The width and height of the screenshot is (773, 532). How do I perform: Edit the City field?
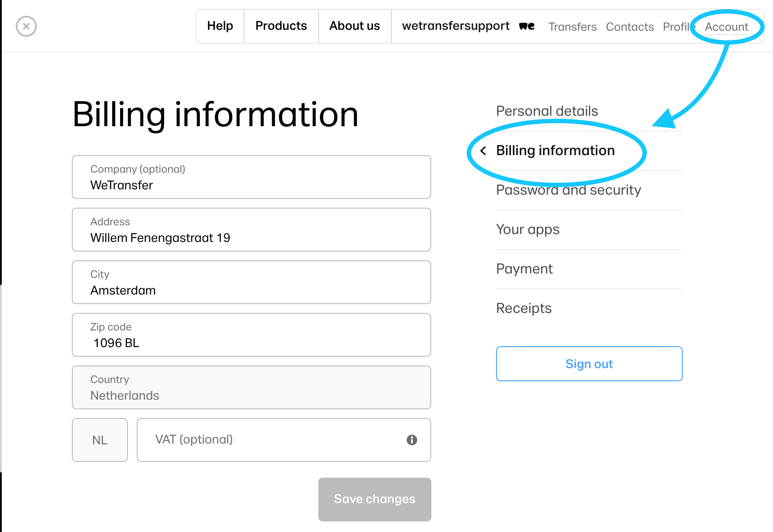pos(252,282)
